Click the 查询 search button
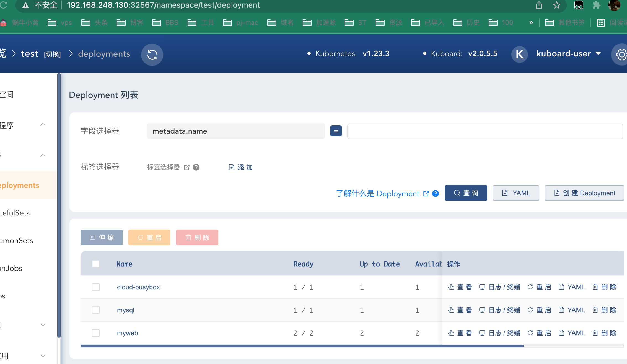627x364 pixels. point(466,193)
